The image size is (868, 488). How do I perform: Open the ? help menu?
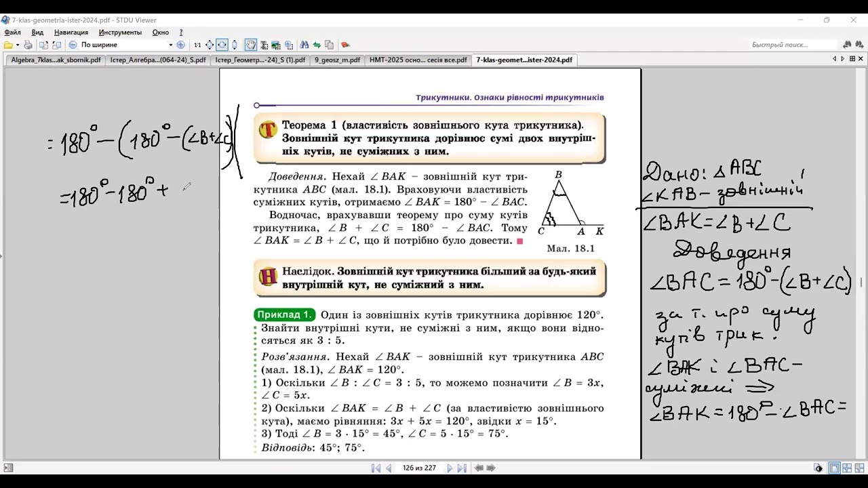[x=181, y=32]
